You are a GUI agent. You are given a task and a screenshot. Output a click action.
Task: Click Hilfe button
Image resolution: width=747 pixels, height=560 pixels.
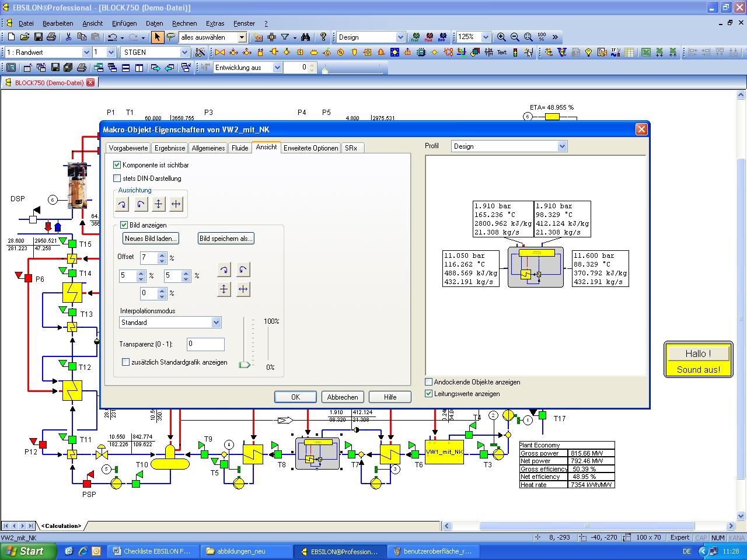(x=390, y=397)
